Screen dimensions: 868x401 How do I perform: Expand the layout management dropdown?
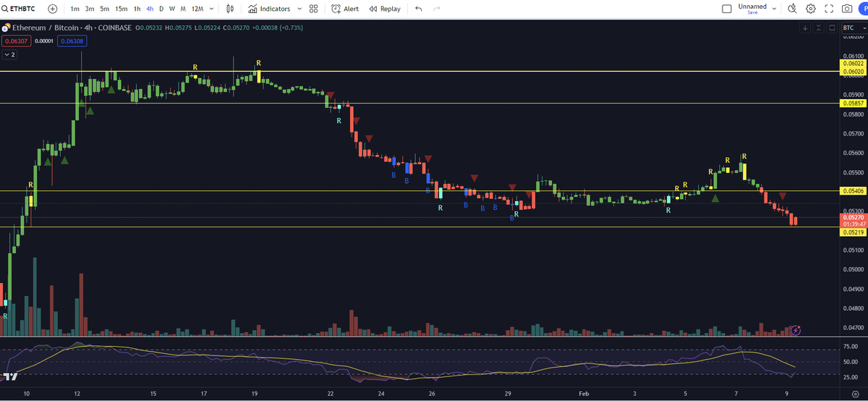click(x=775, y=9)
